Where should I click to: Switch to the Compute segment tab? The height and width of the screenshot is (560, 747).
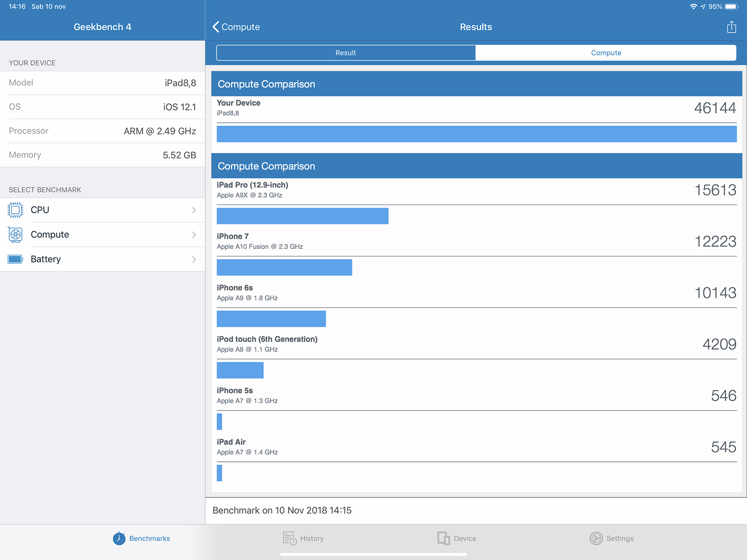click(x=606, y=53)
